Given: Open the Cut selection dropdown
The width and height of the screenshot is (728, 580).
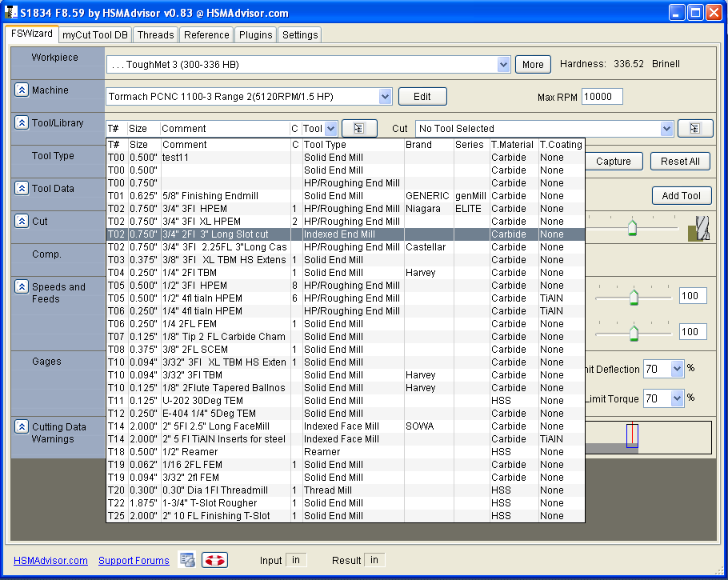Looking at the screenshot, I should pos(666,129).
